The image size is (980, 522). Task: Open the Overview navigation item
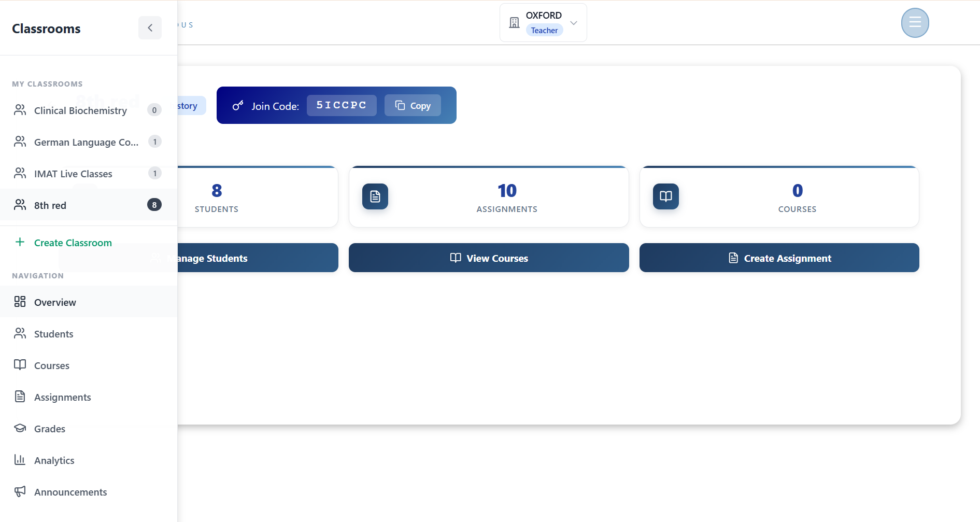coord(89,302)
